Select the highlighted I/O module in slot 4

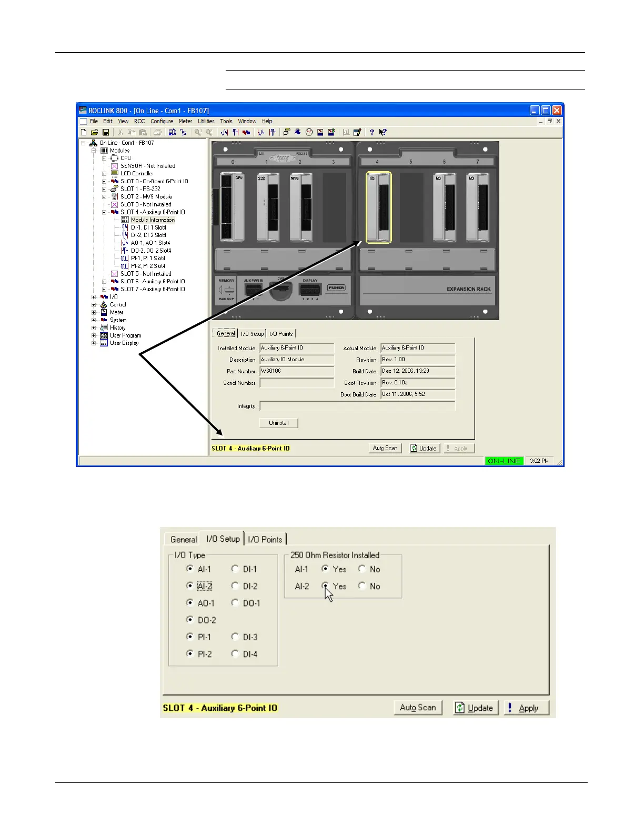[379, 207]
